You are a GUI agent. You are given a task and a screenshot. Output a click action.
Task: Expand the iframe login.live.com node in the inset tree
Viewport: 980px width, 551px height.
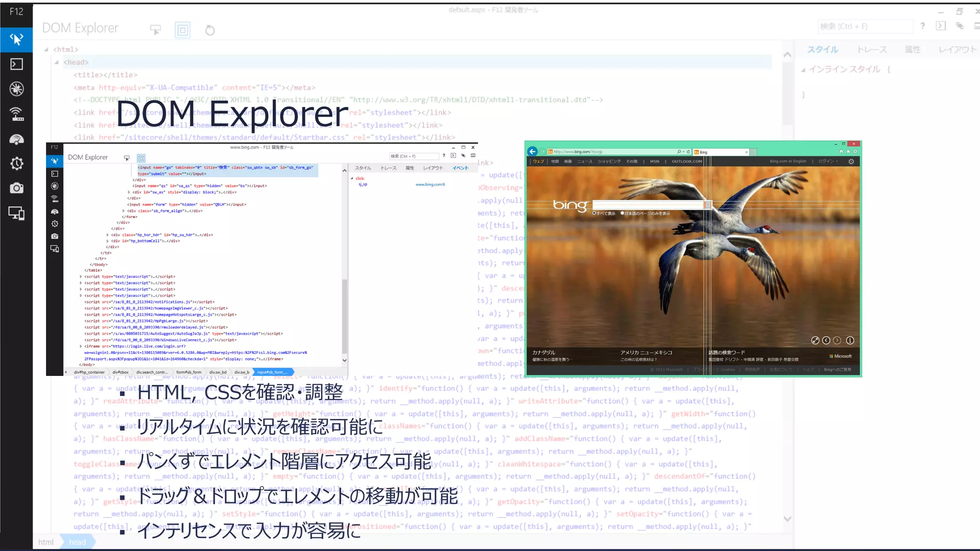81,346
